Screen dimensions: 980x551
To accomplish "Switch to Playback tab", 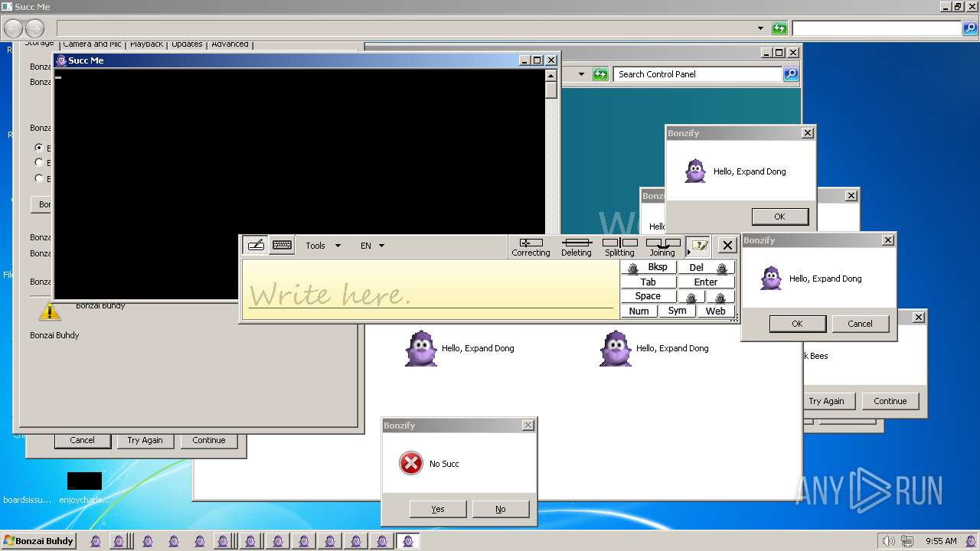I will (146, 44).
